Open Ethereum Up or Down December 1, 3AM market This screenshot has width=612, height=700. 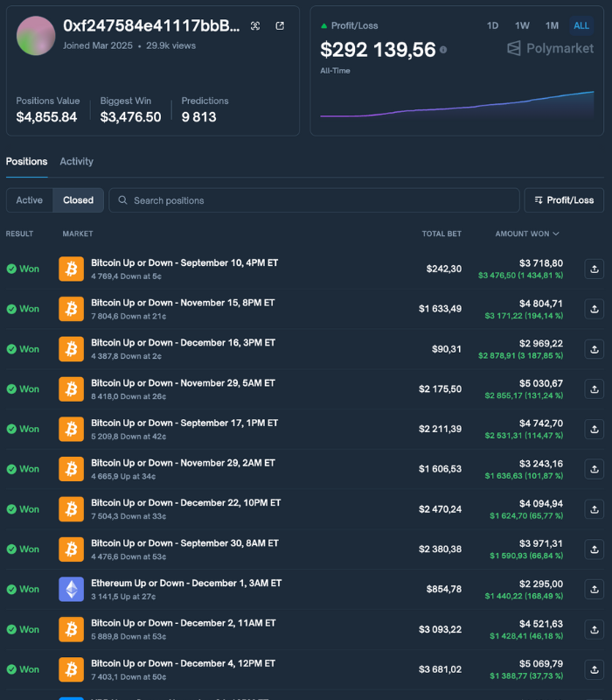click(186, 583)
